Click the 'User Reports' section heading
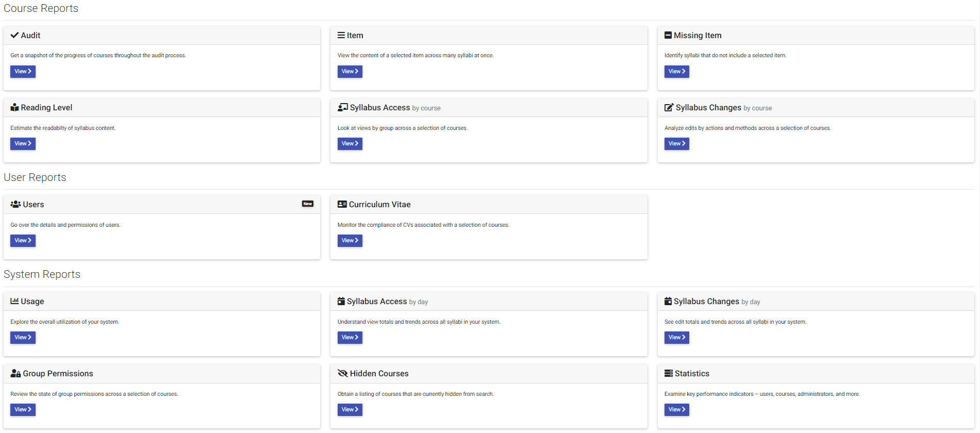This screenshot has height=433, width=980. (35, 177)
